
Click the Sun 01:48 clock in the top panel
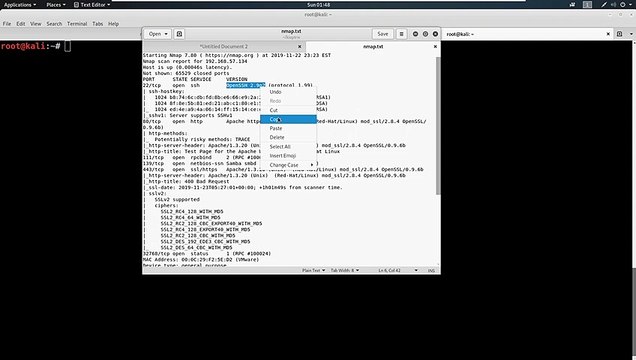(318, 5)
